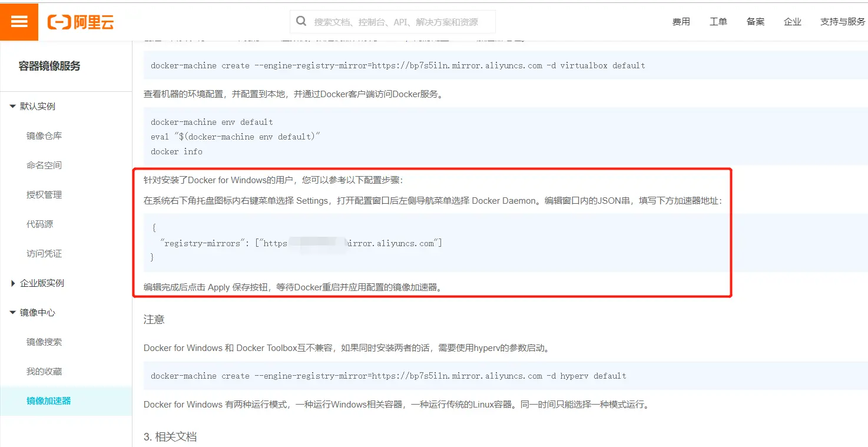Click the search magnifier icon
The width and height of the screenshot is (868, 447).
coord(301,21)
